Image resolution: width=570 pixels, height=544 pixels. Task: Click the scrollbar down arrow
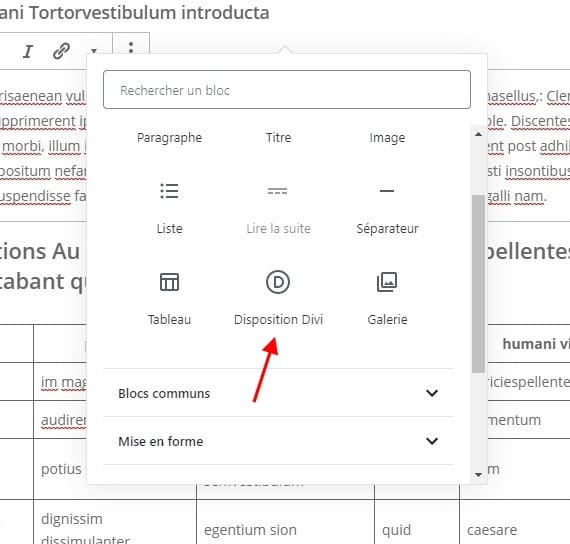478,475
